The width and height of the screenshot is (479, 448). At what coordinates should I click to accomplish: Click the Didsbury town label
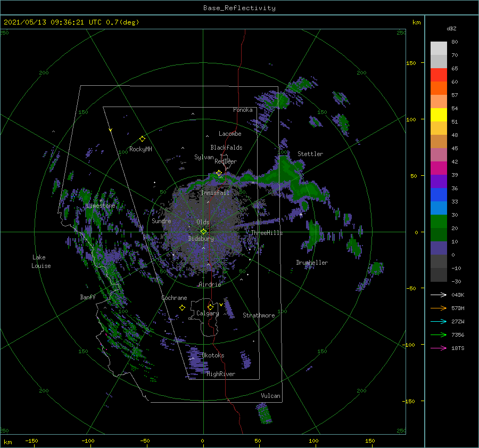(201, 239)
